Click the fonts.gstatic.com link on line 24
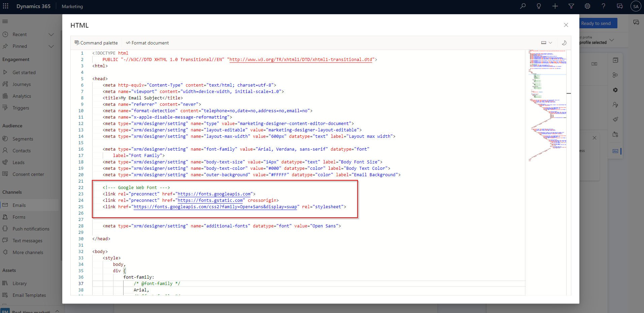This screenshot has width=644, height=313. click(x=210, y=200)
